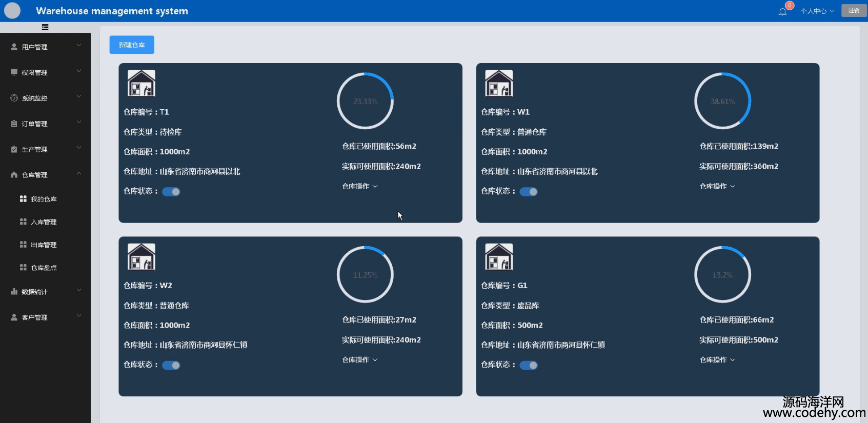Expand the 生产管理 chevron

pyautogui.click(x=79, y=148)
